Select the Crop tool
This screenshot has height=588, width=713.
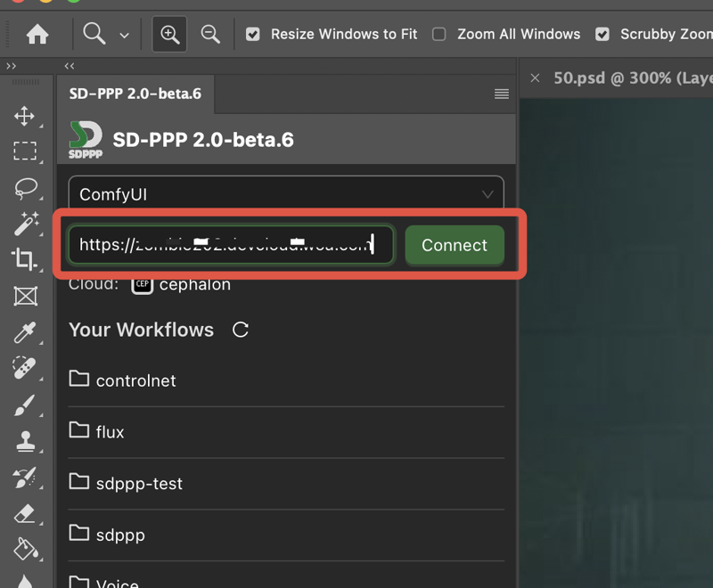(x=24, y=259)
